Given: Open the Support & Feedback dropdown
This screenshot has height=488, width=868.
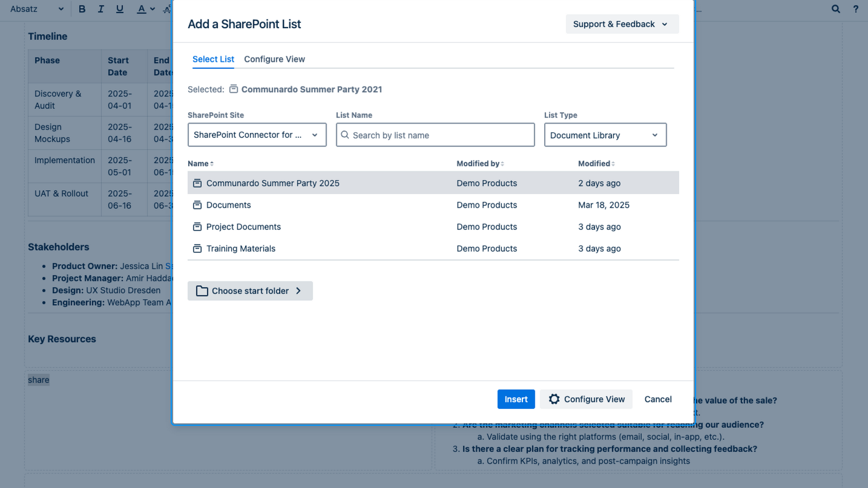Looking at the screenshot, I should pyautogui.click(x=622, y=24).
